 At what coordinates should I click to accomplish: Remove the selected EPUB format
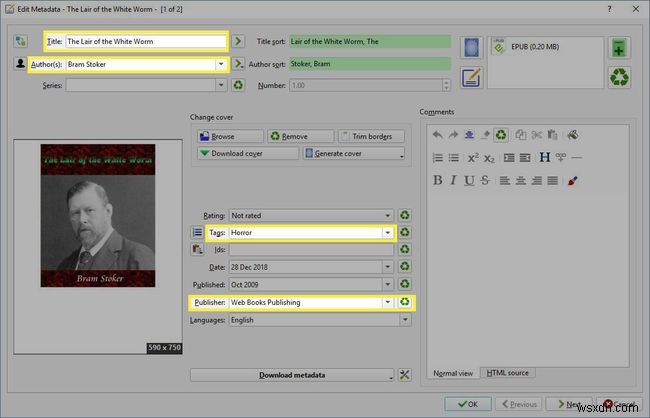coord(619,78)
